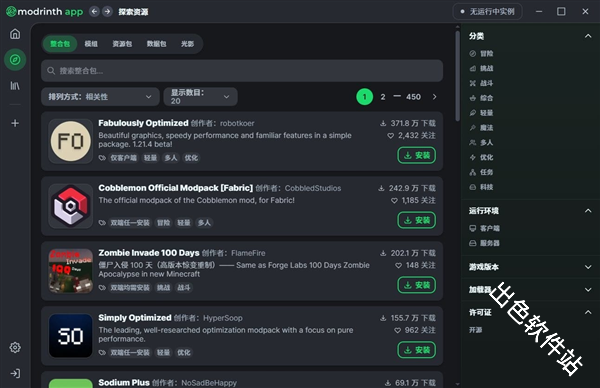Collapse the 许可证 section
The image size is (600, 388).
point(588,312)
